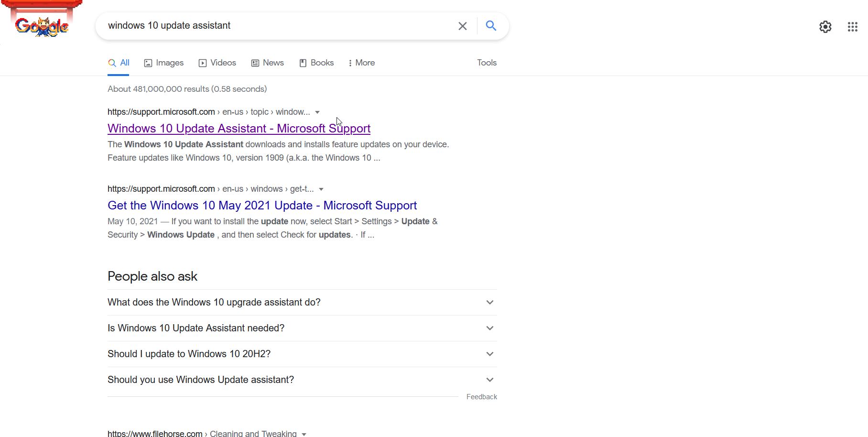
Task: Open the Google apps grid icon
Action: [852, 27]
